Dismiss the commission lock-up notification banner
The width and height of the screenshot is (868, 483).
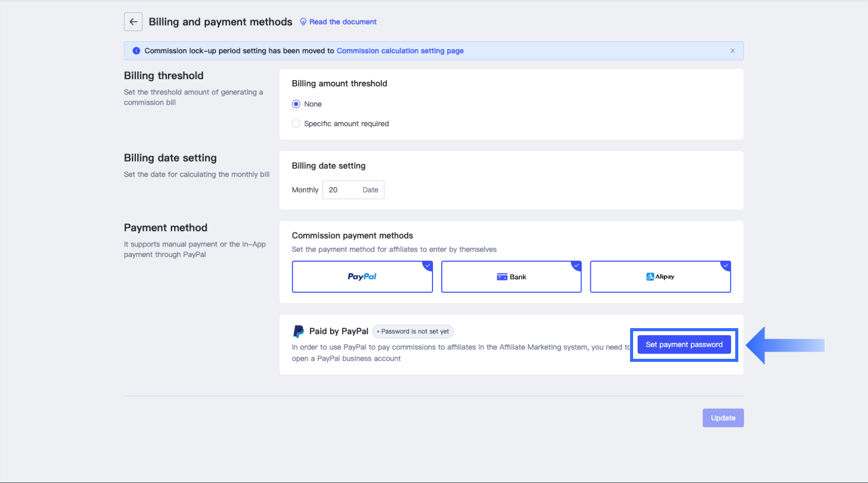pyautogui.click(x=732, y=51)
